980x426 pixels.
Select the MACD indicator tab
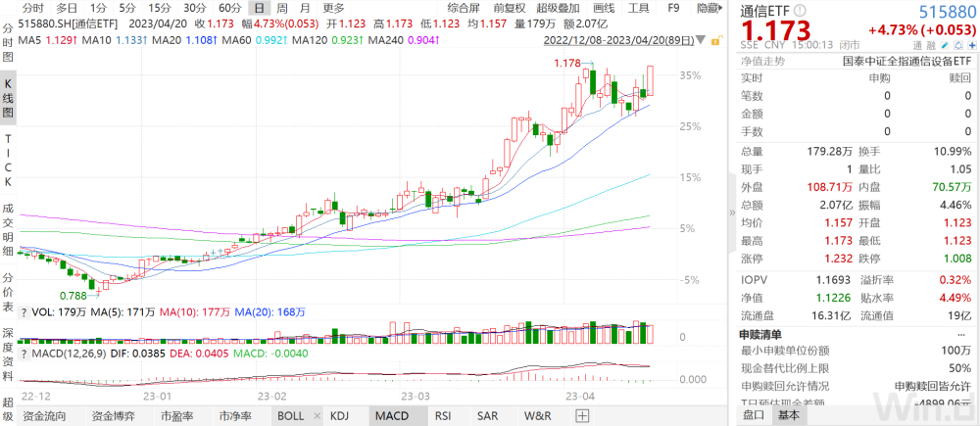(391, 416)
